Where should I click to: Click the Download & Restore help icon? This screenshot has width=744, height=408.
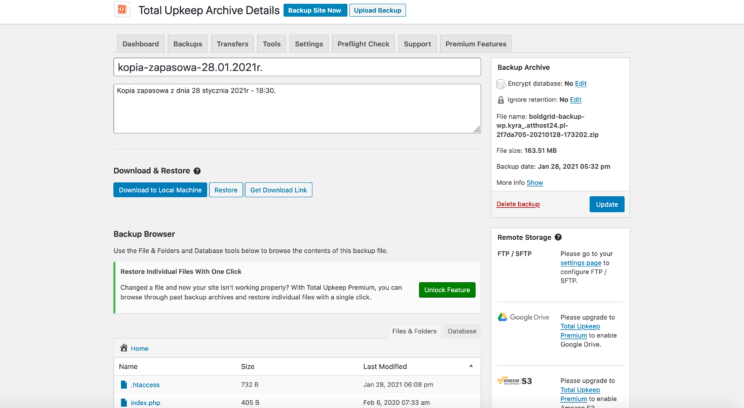197,171
